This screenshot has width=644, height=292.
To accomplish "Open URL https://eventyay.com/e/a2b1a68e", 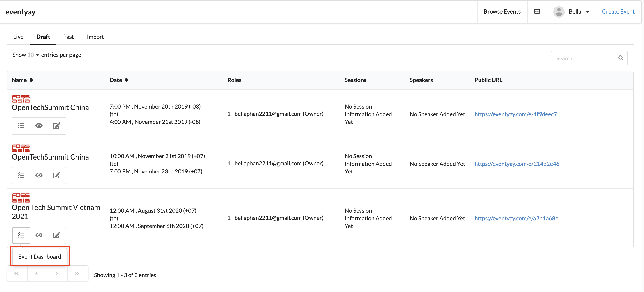I will pos(516,218).
